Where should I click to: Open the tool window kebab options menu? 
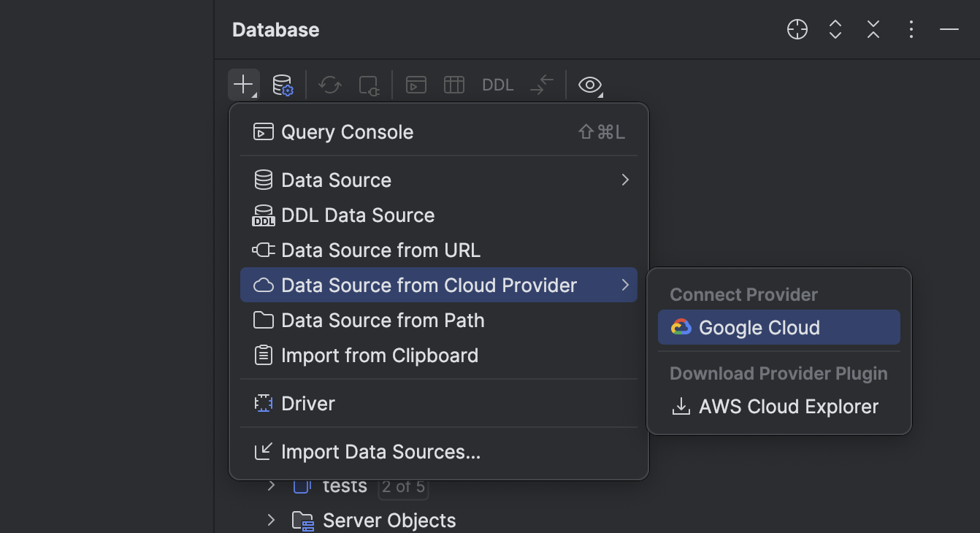[911, 29]
